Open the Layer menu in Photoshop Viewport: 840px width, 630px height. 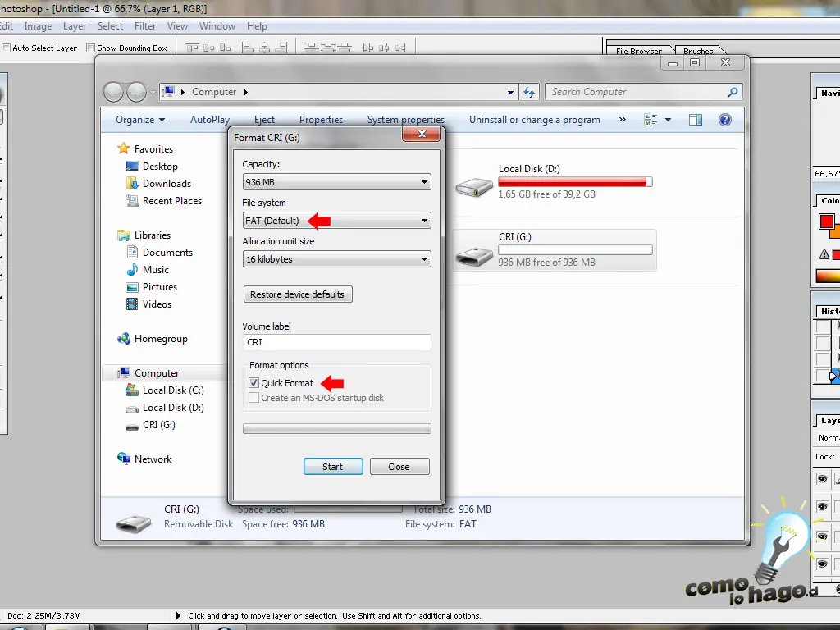pos(75,26)
